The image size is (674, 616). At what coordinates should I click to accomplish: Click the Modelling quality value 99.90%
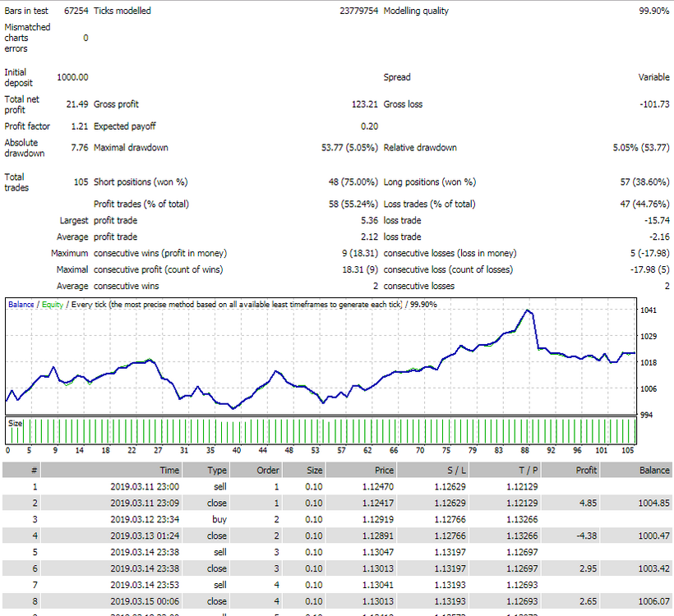coord(653,11)
